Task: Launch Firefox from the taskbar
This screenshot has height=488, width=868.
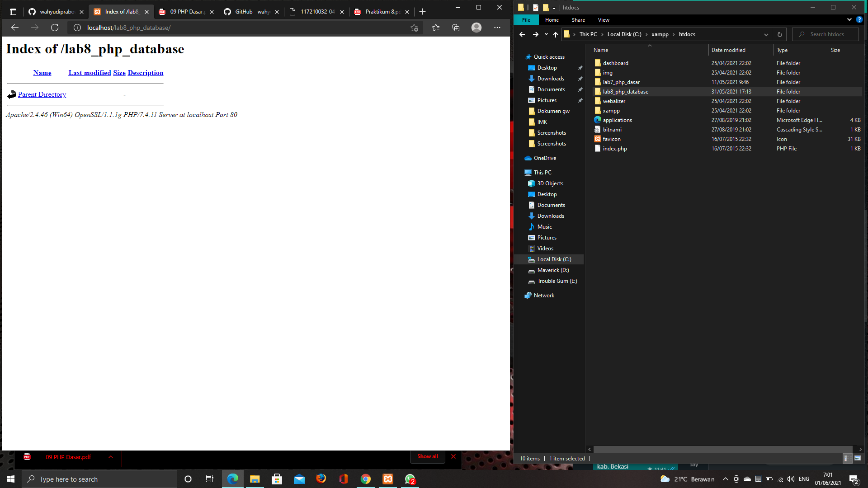Action: [321, 479]
